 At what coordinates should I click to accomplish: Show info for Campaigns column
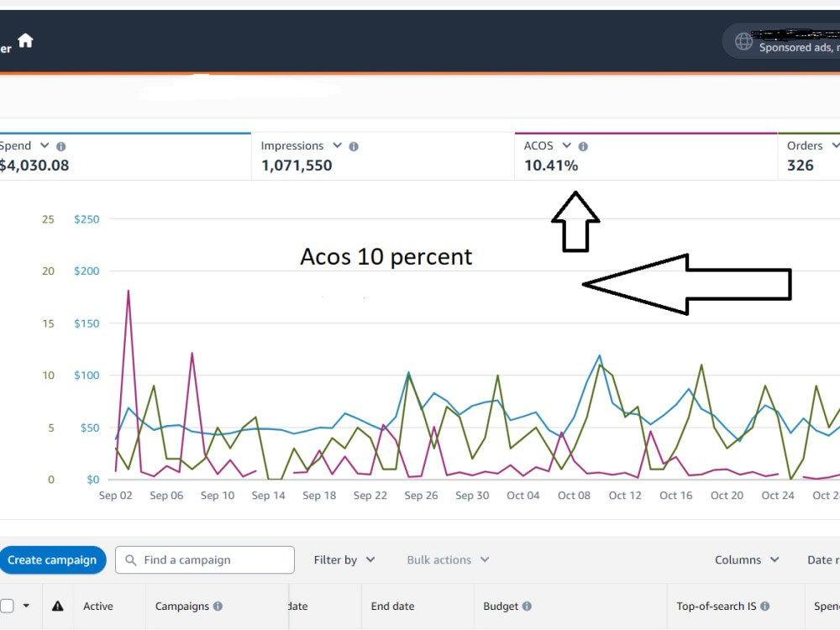tap(218, 606)
